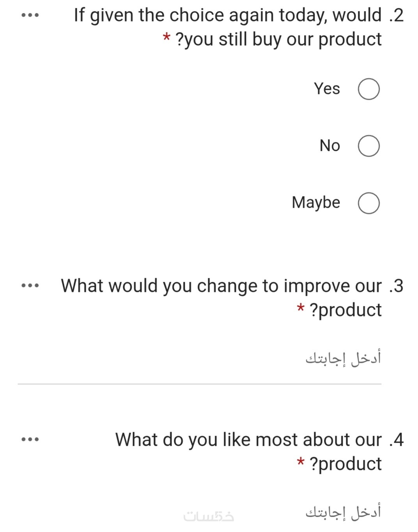Click the Maybe option label

click(316, 203)
